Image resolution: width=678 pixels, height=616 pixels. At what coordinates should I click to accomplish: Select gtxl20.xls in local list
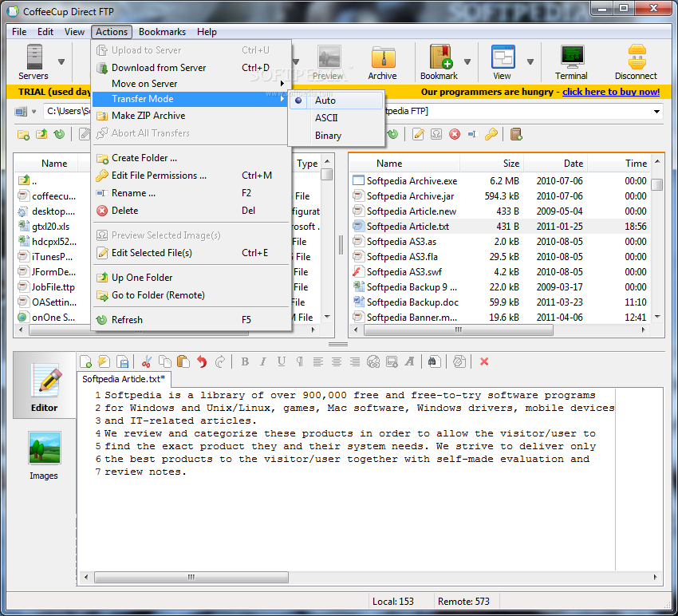coord(50,227)
